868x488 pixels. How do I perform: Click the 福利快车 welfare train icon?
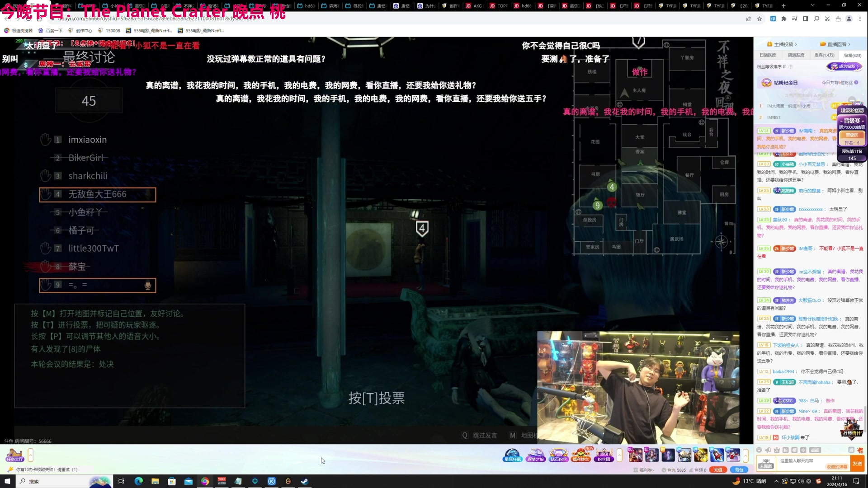[581, 455]
